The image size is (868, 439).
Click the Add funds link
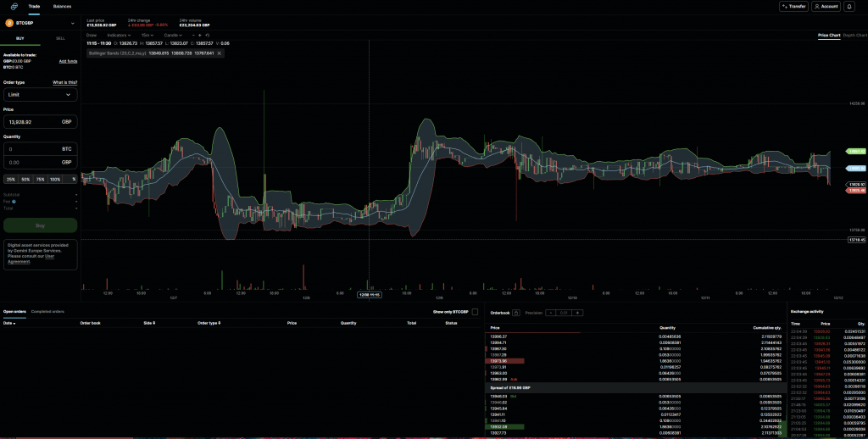tap(68, 61)
